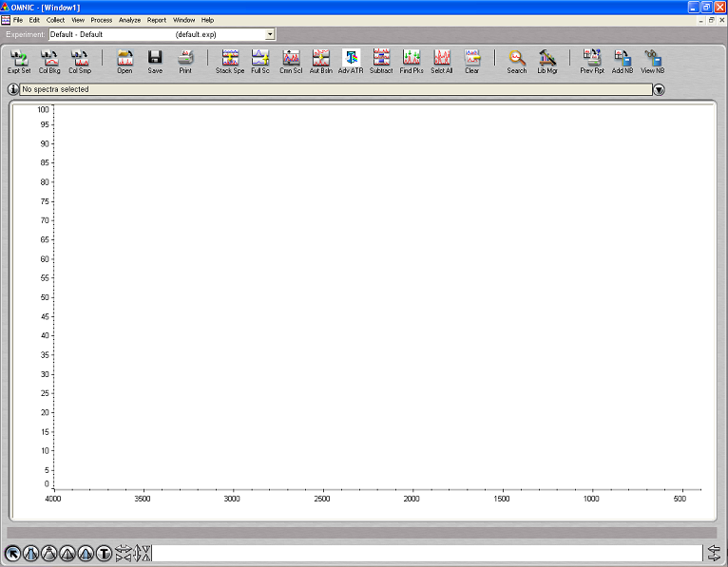The image size is (728, 567).
Task: Click View Notebook (View NB) icon
Action: click(652, 61)
